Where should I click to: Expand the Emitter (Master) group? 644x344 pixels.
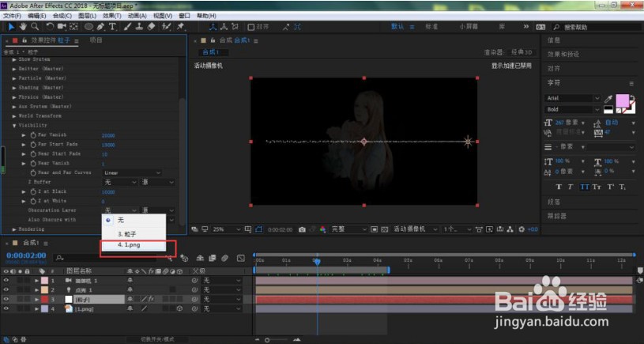tap(14, 69)
